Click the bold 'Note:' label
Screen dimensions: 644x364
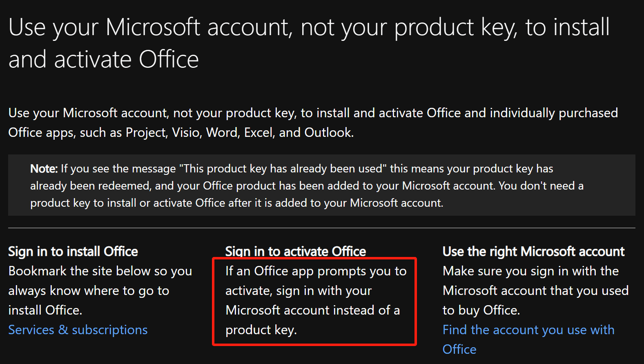coord(44,169)
